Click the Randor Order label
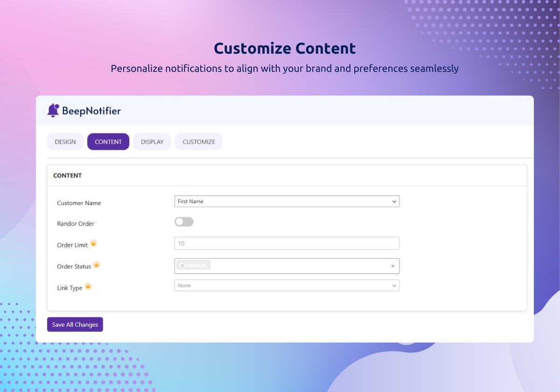Screen dimensions: 560x392 76,224
